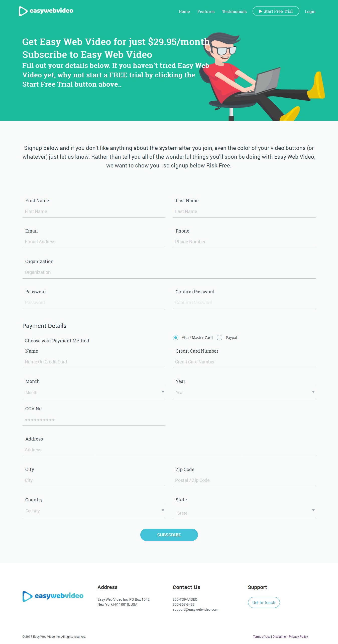This screenshot has height=644, width=338.
Task: Click the easywebvideo logo in header
Action: click(x=46, y=11)
